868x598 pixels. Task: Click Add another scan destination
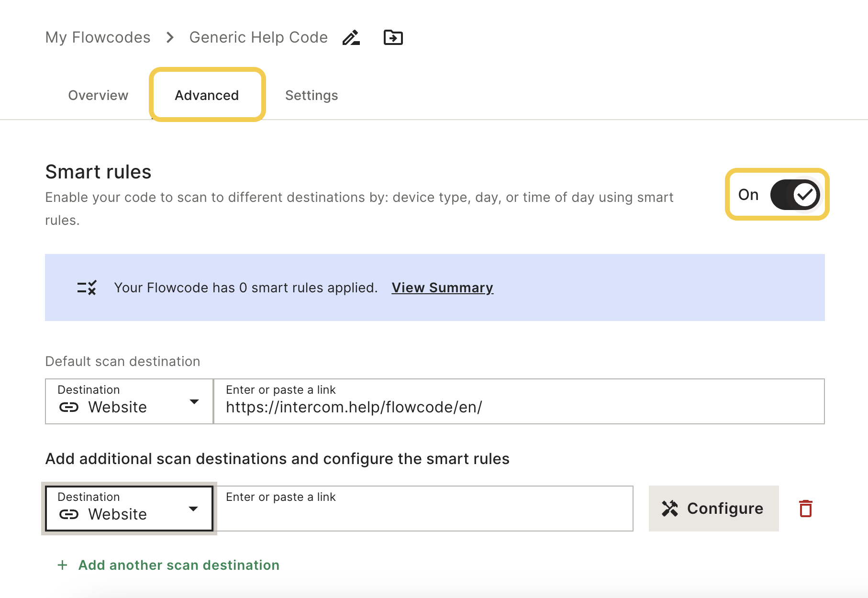coord(178,565)
